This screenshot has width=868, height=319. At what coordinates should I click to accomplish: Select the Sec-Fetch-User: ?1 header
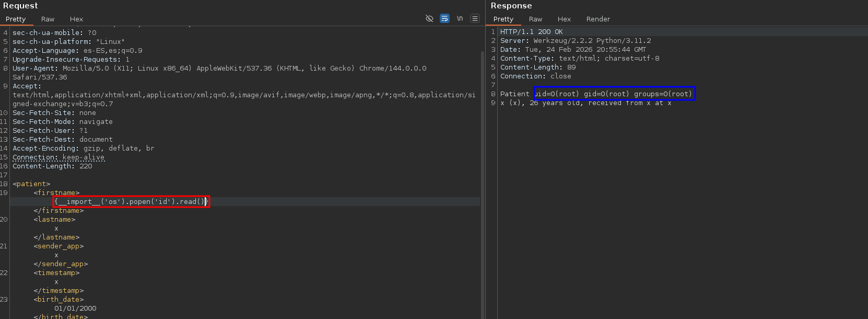click(50, 131)
